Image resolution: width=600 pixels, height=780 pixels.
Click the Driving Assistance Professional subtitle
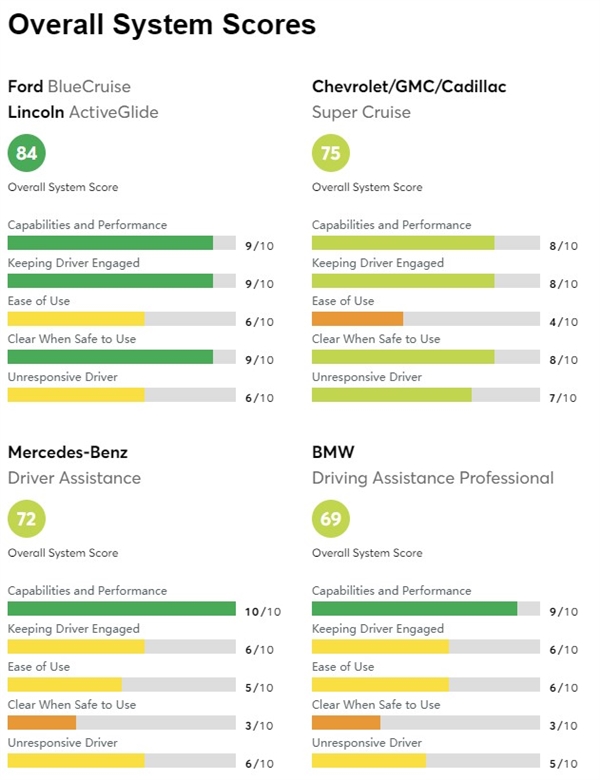pos(433,478)
